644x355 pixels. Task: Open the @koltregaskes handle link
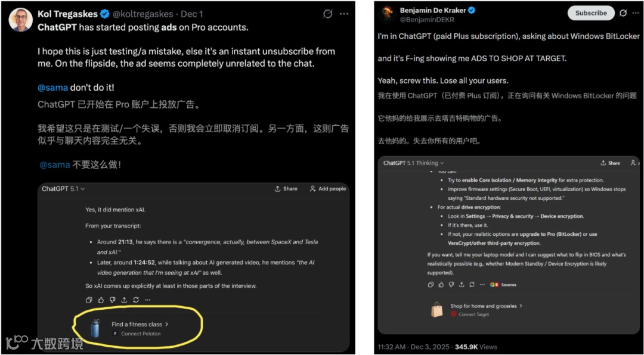tap(144, 14)
